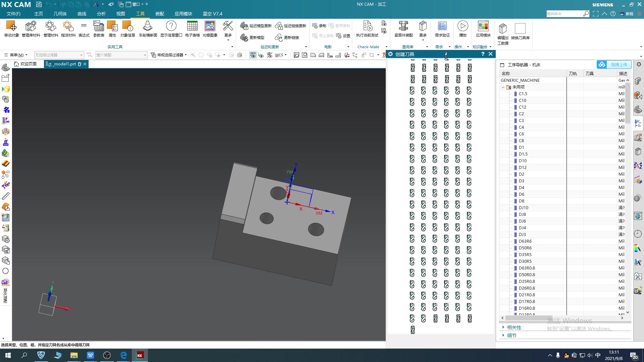
Task: Toggle the 工序导航器 panel checkbox
Action: click(502, 65)
